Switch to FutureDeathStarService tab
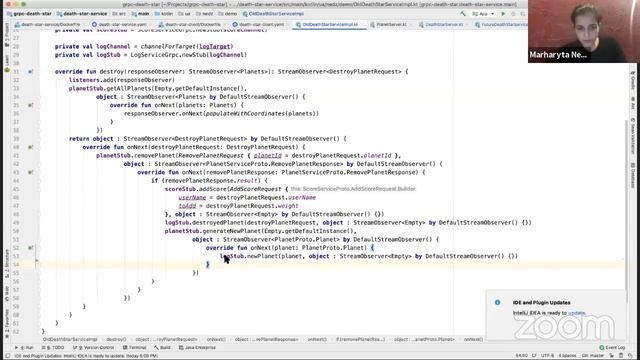This screenshot has height=360, width=640. click(x=501, y=24)
